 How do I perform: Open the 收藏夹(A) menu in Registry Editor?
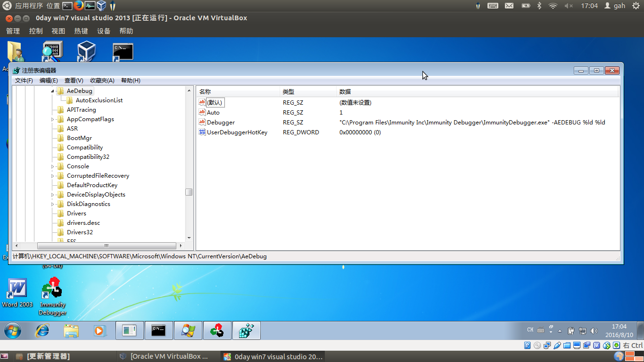102,81
